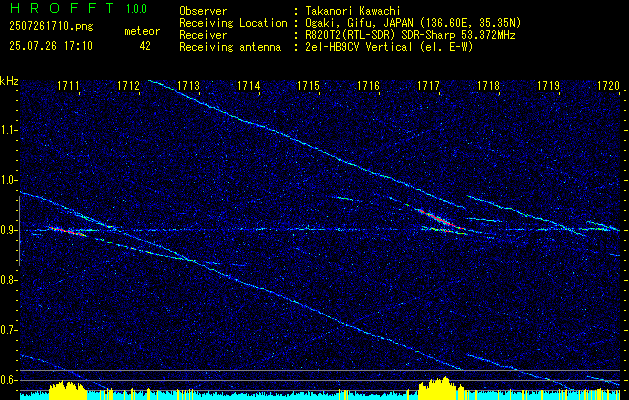Click the Receiver field label
629x400 pixels.
203,35
